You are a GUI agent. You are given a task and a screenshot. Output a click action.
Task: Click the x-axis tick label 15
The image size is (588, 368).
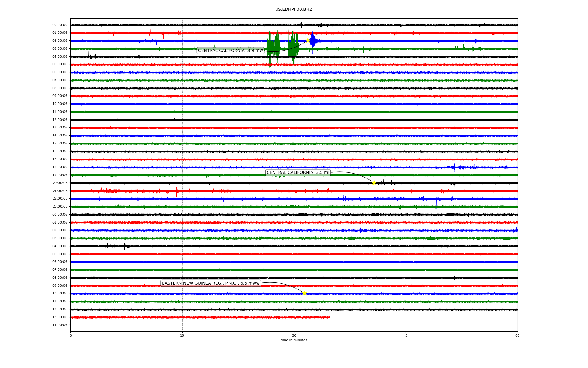[182, 335]
